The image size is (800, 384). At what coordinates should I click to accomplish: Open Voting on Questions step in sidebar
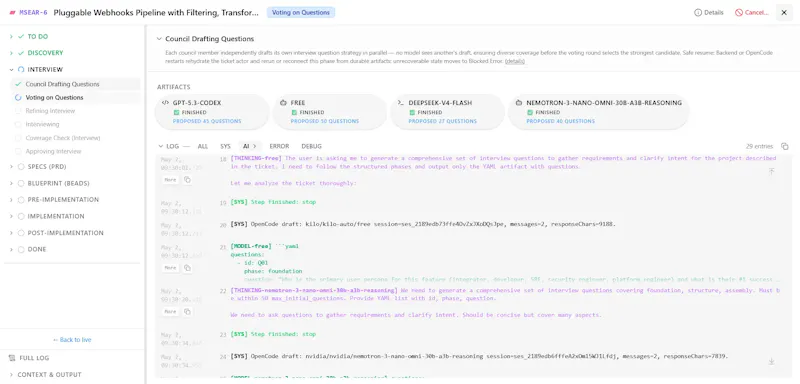(x=75, y=97)
